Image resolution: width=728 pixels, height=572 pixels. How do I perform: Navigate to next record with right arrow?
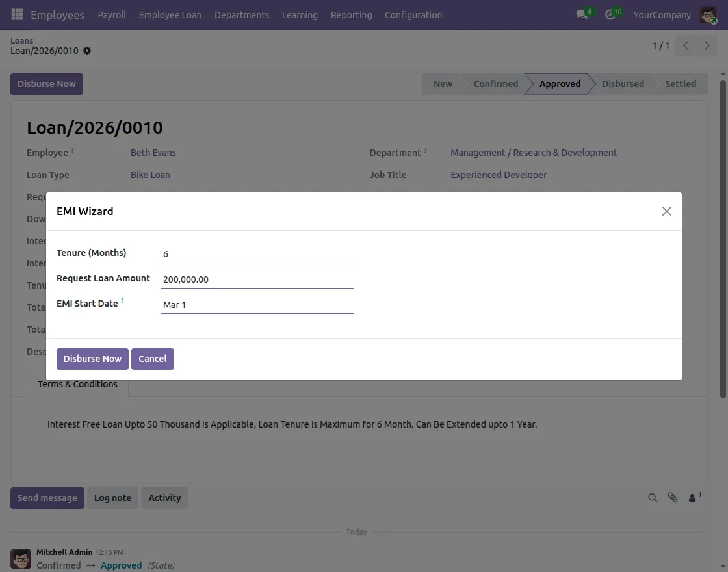pyautogui.click(x=707, y=45)
